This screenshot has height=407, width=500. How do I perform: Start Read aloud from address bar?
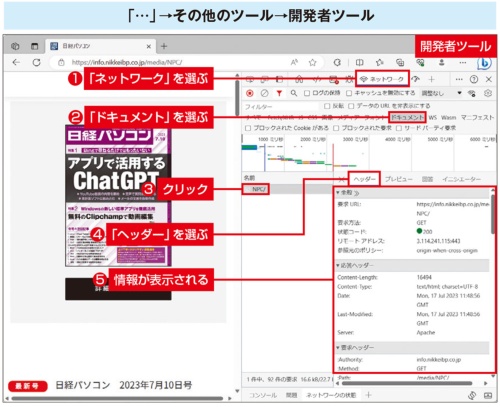pos(294,62)
